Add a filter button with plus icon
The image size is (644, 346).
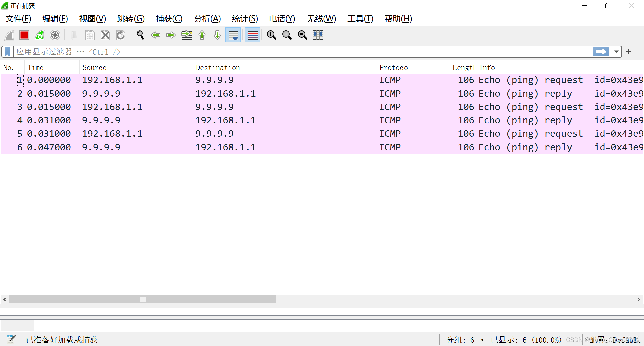[x=629, y=52]
